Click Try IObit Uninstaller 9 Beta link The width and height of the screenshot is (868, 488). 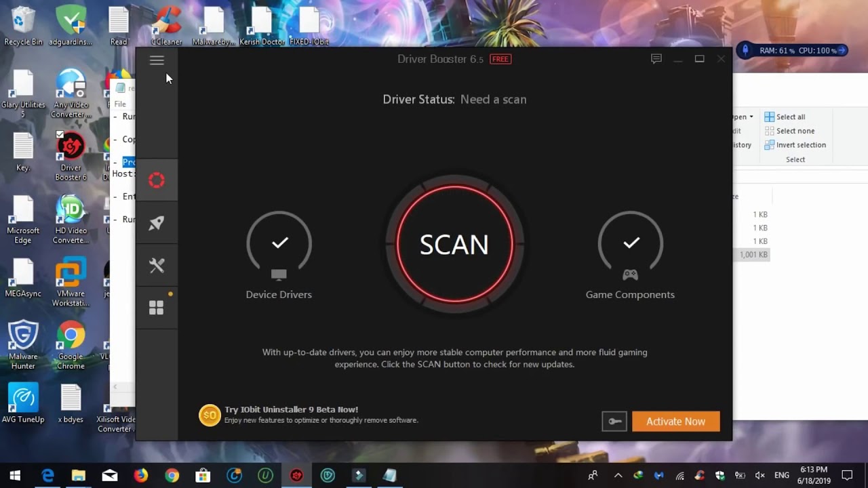[x=292, y=409]
